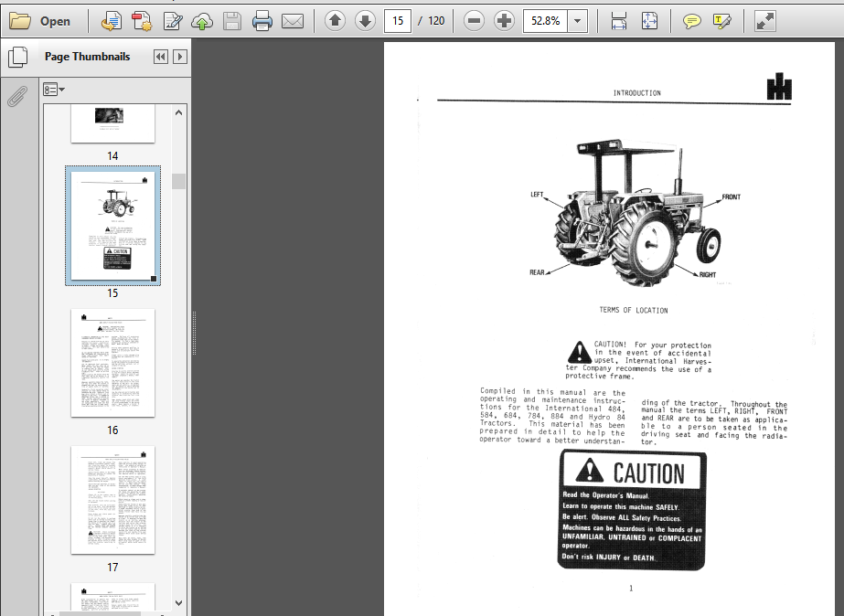Click the fit one full page icon

point(649,21)
